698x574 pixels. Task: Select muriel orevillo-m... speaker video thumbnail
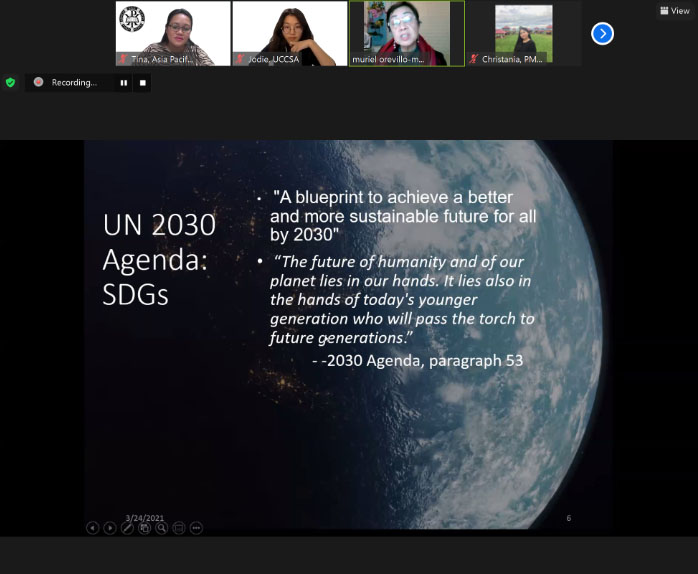click(407, 33)
